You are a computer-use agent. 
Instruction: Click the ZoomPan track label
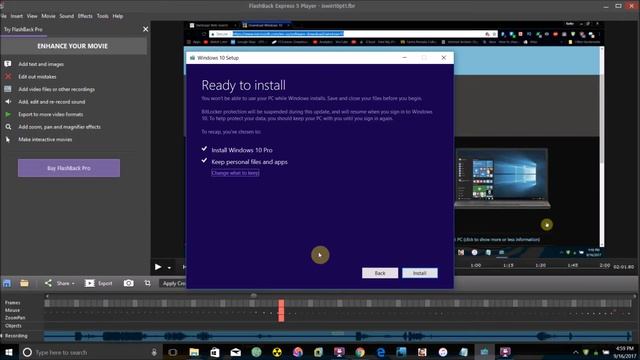(x=15, y=318)
